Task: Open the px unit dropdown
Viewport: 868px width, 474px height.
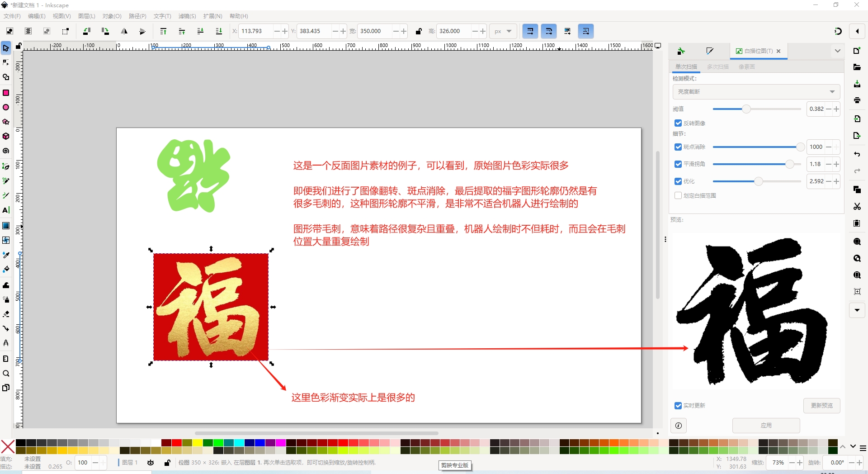Action: [x=503, y=31]
